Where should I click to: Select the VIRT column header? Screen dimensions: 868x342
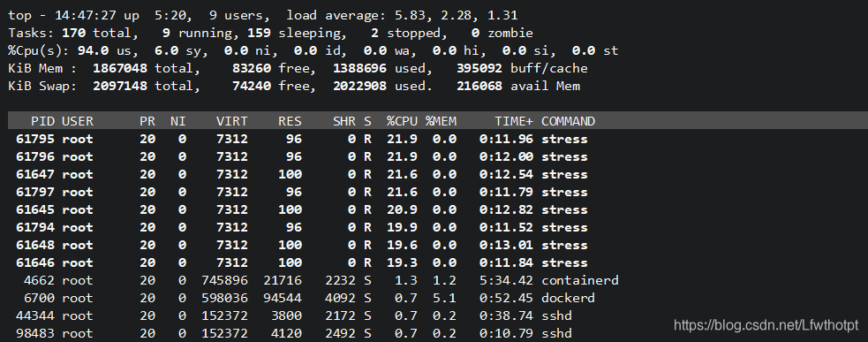click(x=232, y=121)
